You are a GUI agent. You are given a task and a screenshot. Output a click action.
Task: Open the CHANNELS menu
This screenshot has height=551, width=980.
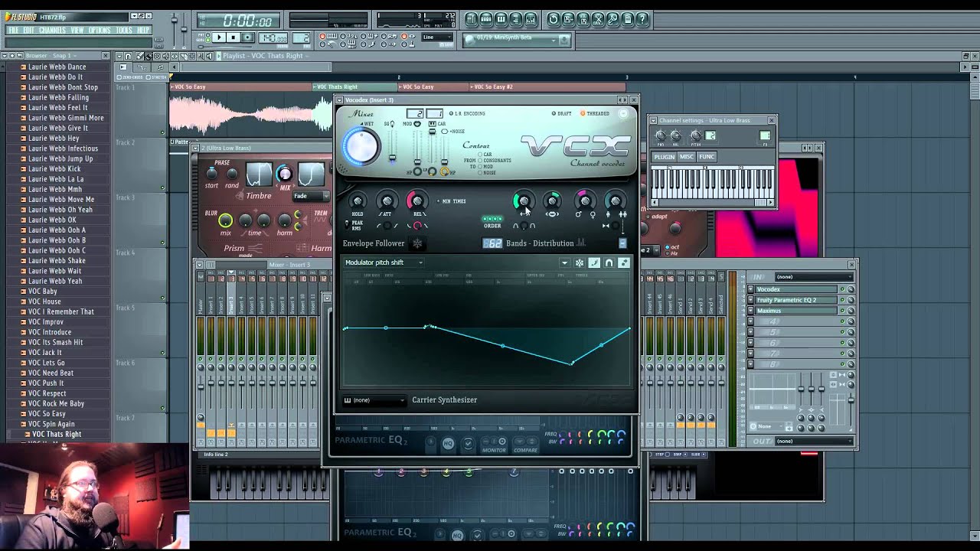[52, 30]
